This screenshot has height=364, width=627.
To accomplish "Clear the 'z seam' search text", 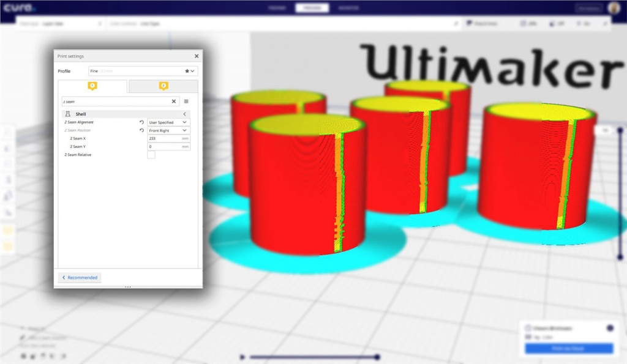I will [x=173, y=102].
